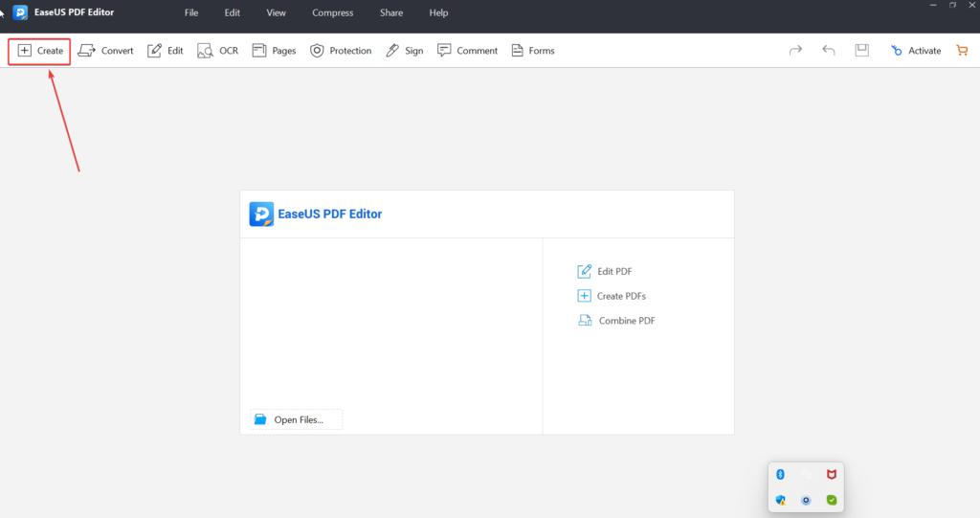This screenshot has height=518, width=980.
Task: Click the EaseUS logo in the title bar
Action: 20,12
